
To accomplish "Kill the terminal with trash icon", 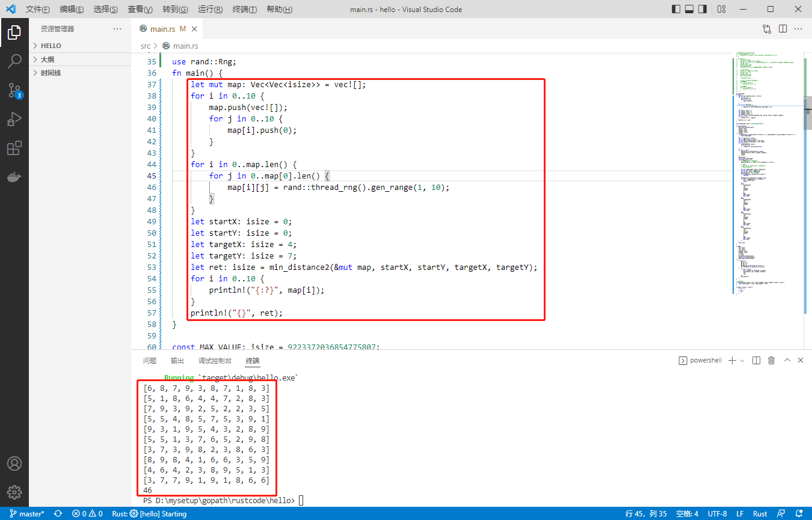I will [771, 360].
